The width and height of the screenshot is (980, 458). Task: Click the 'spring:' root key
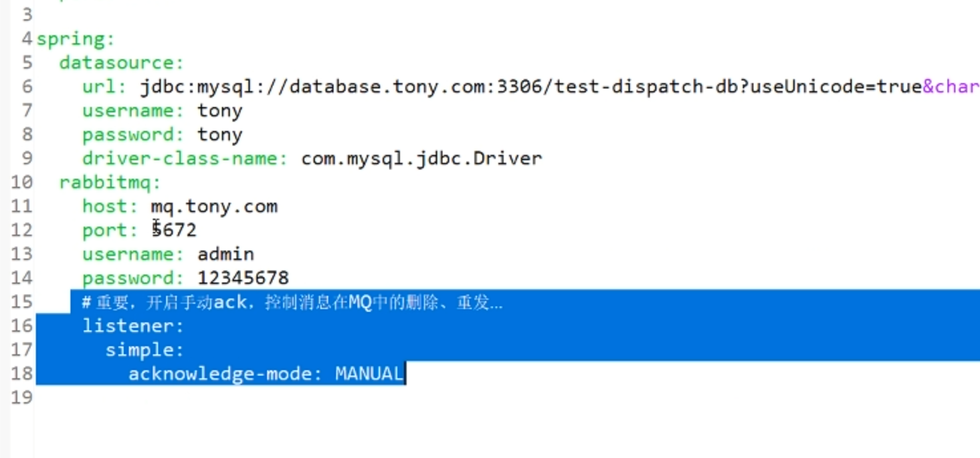click(x=76, y=39)
